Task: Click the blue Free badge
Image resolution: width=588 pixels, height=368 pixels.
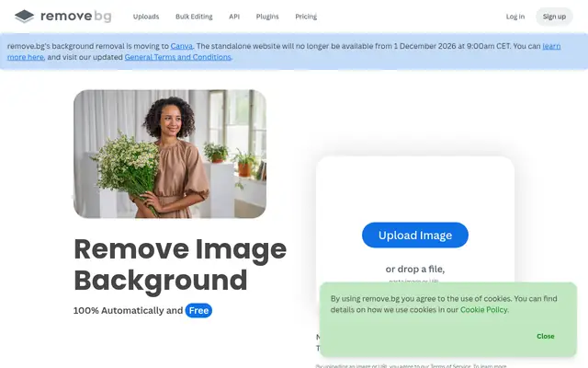Action: (198, 311)
